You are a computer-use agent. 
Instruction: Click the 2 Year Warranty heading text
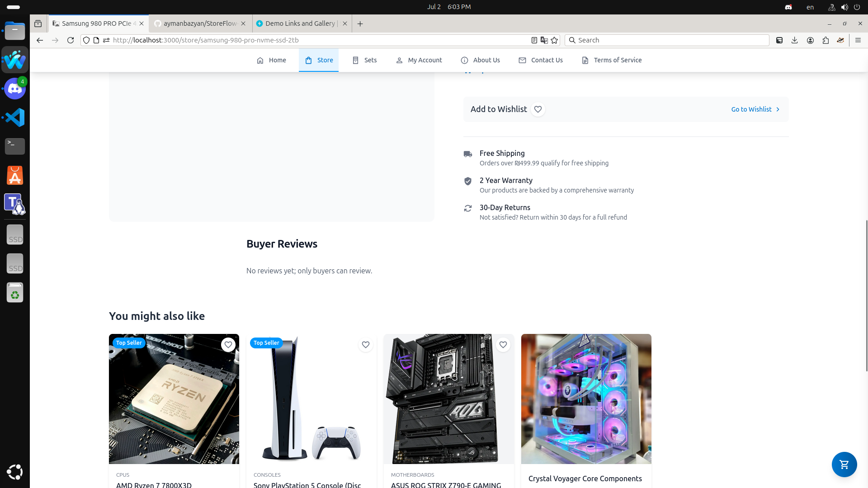tap(506, 181)
